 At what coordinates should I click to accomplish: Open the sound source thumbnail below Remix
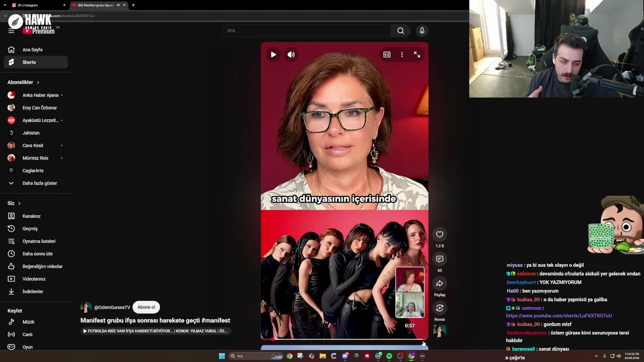coord(440,331)
